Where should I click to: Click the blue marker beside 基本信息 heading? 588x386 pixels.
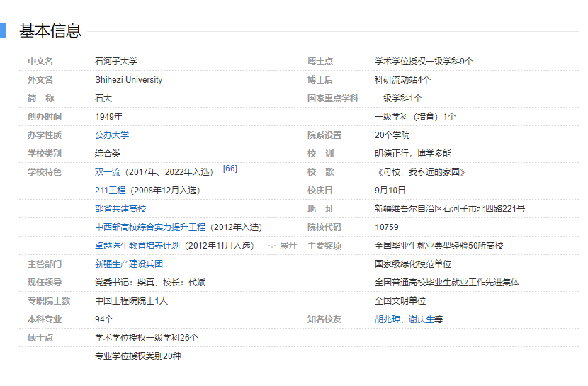(3, 30)
